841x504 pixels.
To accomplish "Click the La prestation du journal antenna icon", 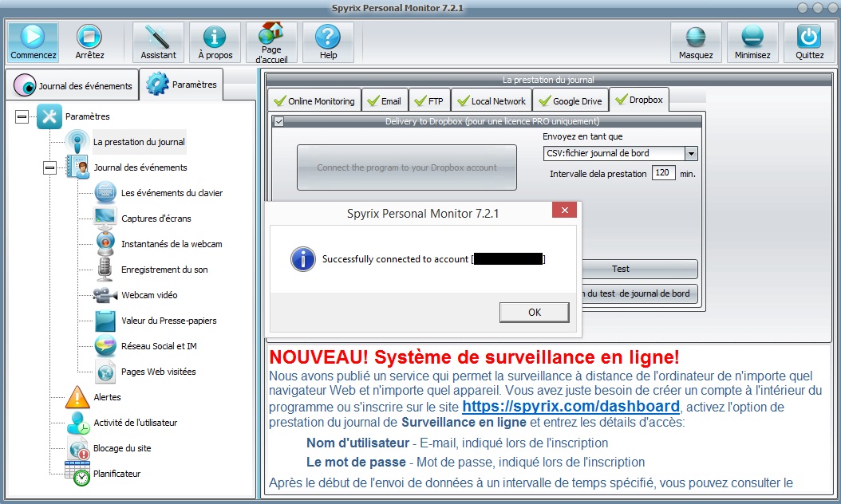I will [x=77, y=141].
